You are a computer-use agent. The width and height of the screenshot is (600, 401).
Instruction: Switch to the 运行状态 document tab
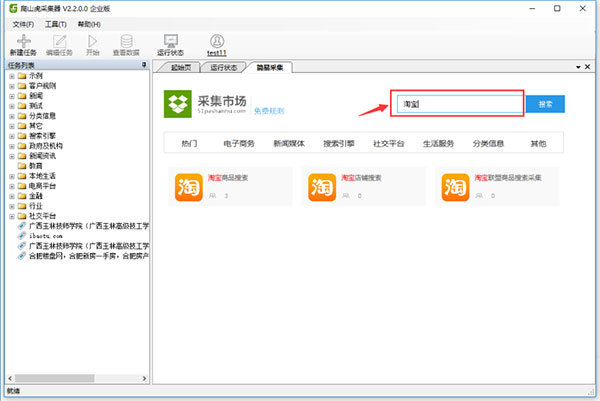[x=223, y=67]
